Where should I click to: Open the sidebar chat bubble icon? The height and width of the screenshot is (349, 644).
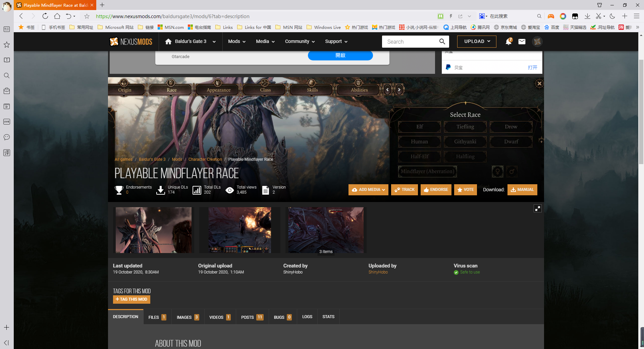click(x=7, y=137)
